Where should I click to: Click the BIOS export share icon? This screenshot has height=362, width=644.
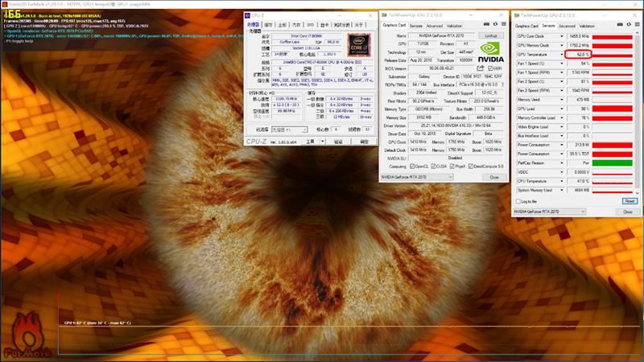point(480,68)
